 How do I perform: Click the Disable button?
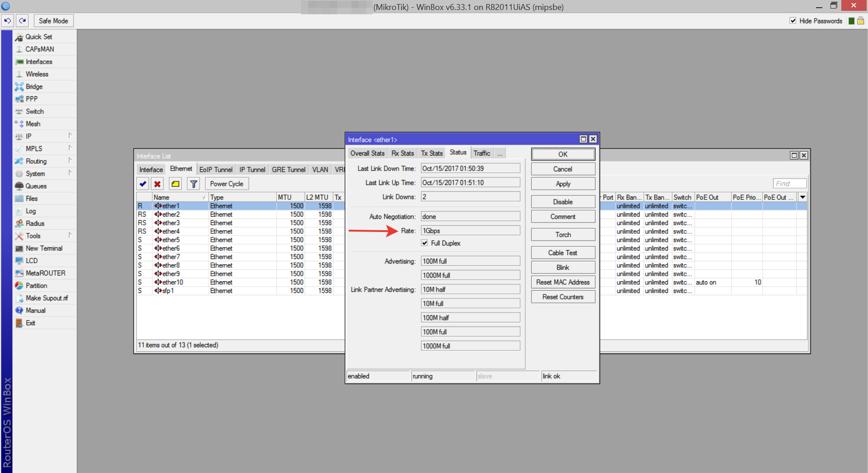(563, 202)
